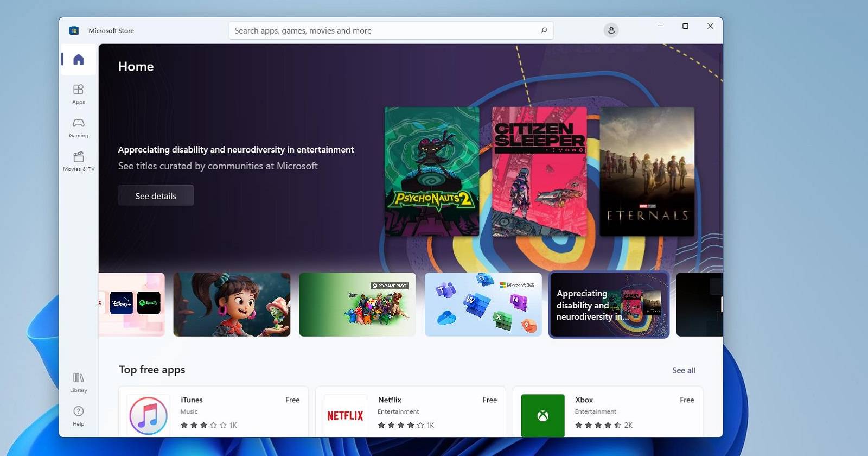
Task: Maximize the Microsoft Store window
Action: pyautogui.click(x=685, y=26)
